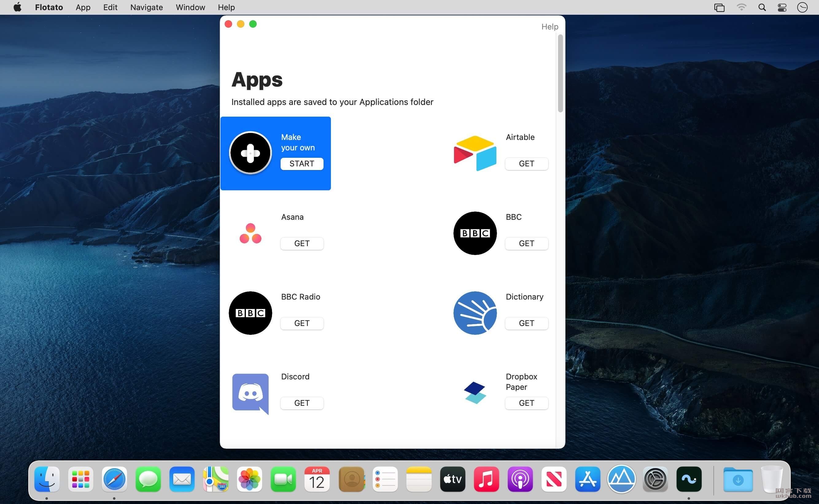819x504 pixels.
Task: Click the Wi-Fi status icon
Action: coord(741,7)
